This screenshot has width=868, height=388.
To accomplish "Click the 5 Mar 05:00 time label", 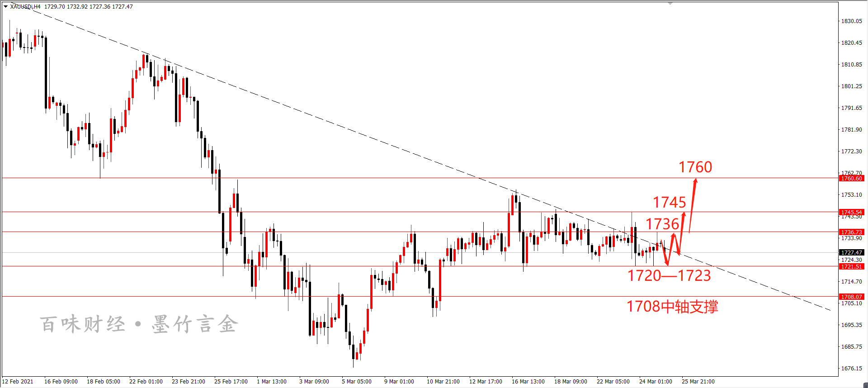I will coord(357,382).
